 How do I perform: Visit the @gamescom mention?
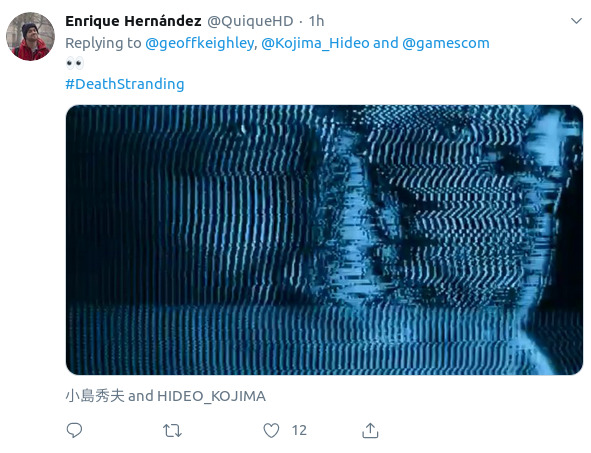point(446,43)
